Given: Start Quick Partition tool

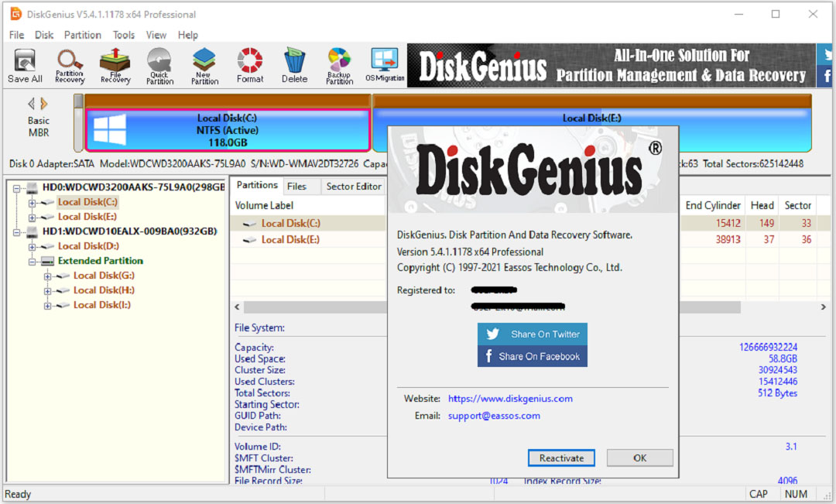Looking at the screenshot, I should (x=160, y=66).
